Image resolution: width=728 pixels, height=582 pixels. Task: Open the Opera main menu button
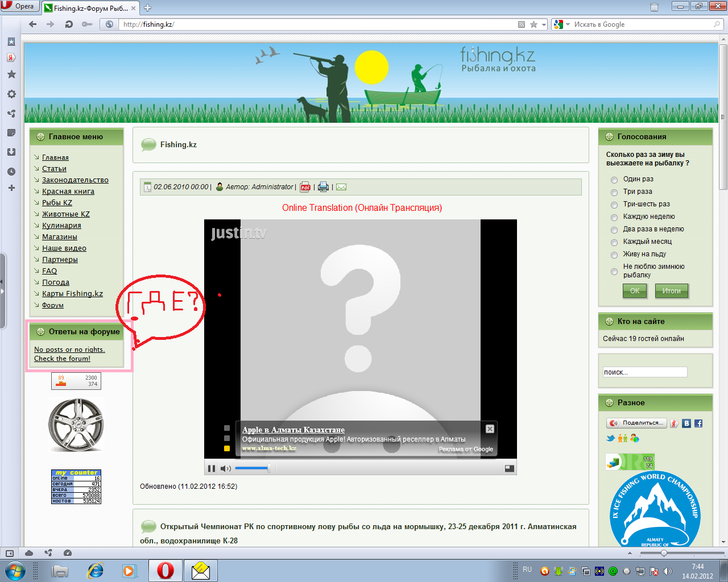coord(19,6)
